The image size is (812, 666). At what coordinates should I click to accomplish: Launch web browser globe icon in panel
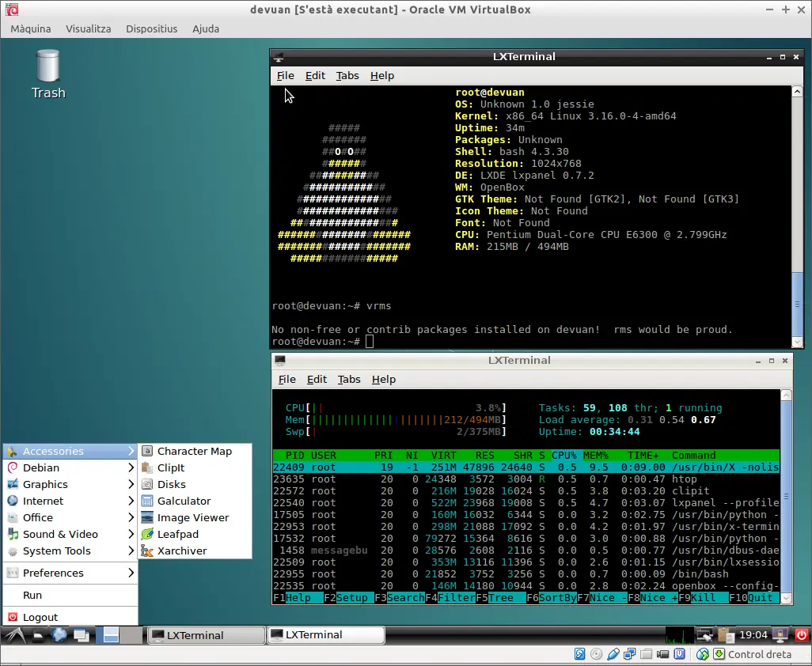(x=59, y=634)
